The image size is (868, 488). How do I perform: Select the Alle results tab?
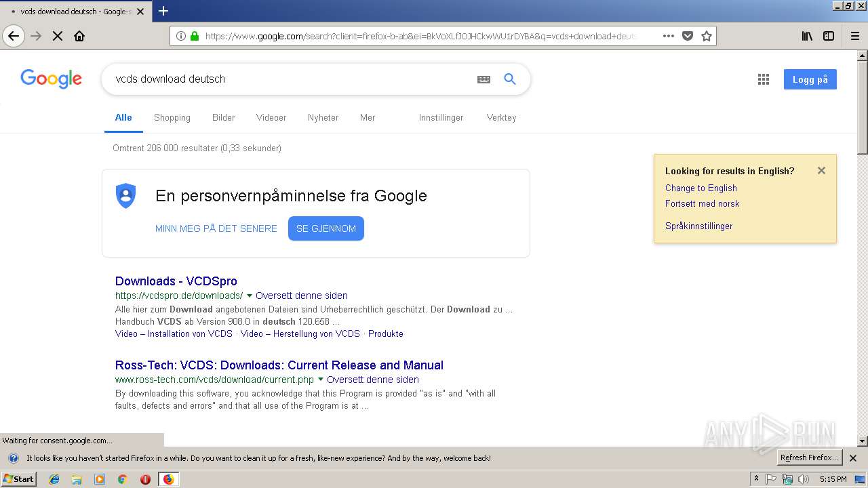point(123,117)
